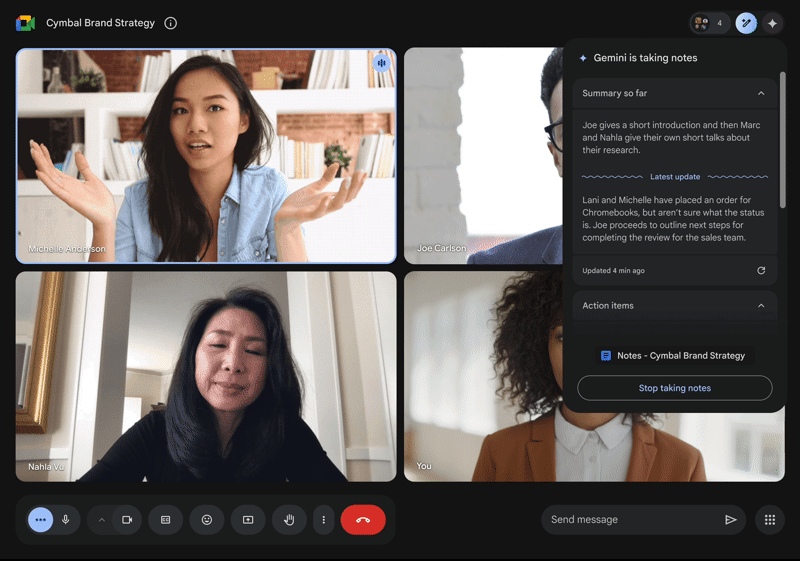Collapse the 'Summary so far' section

[761, 93]
